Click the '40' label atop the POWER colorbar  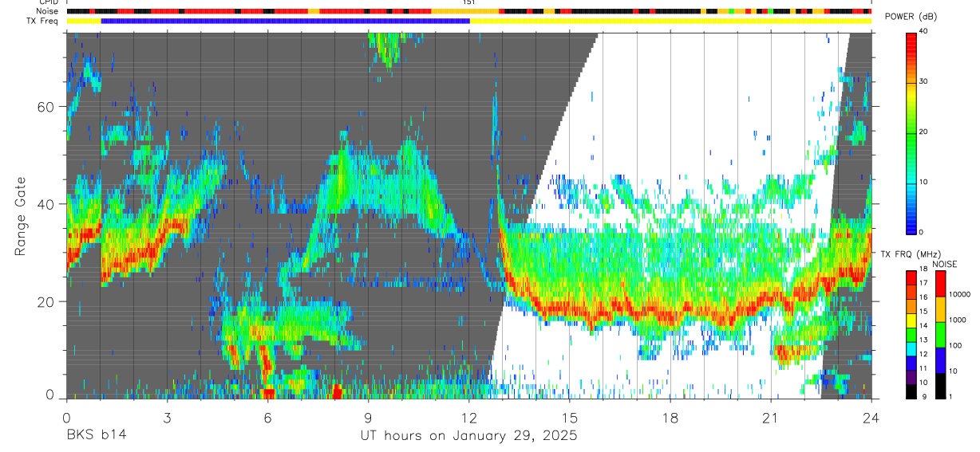[x=924, y=32]
